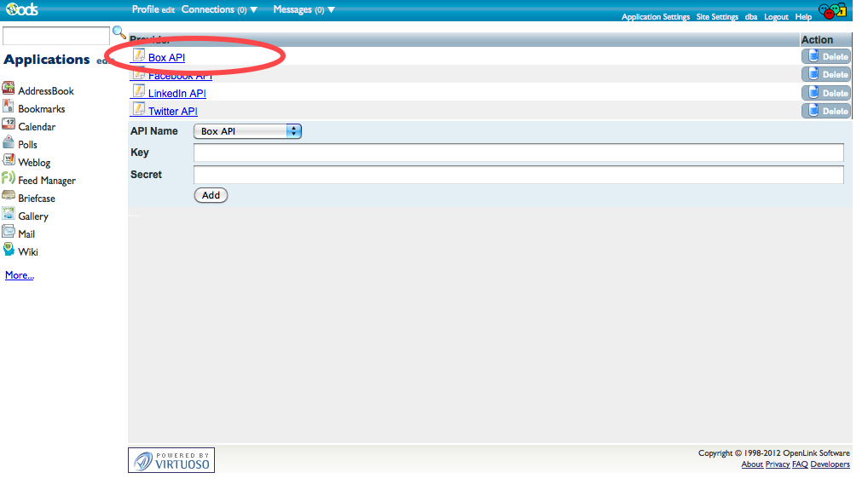Image resolution: width=868 pixels, height=490 pixels.
Task: Click the AddressBook application icon
Action: [9, 89]
